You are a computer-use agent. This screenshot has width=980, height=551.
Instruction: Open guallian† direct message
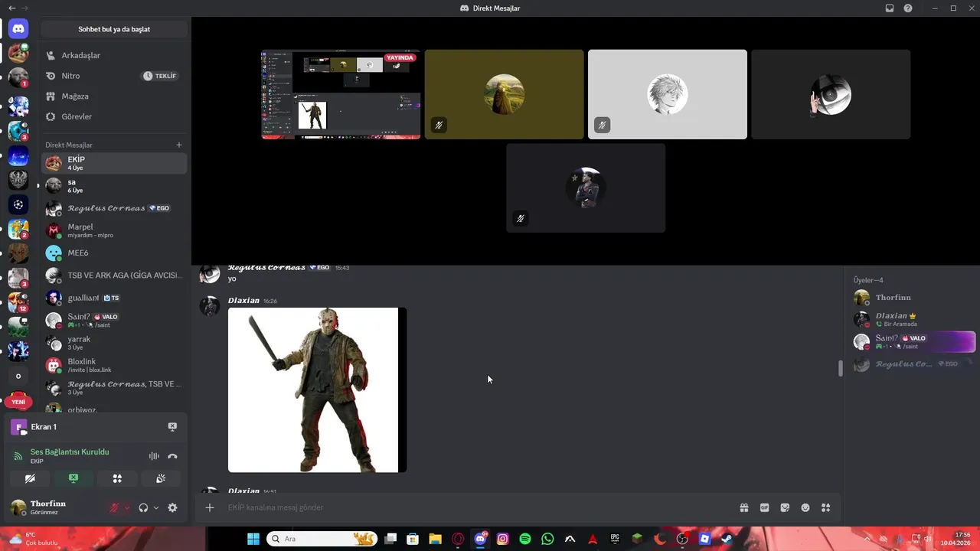pos(114,298)
